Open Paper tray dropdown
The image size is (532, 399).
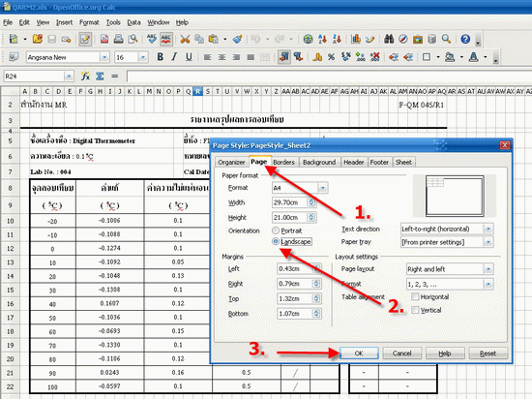[488, 242]
